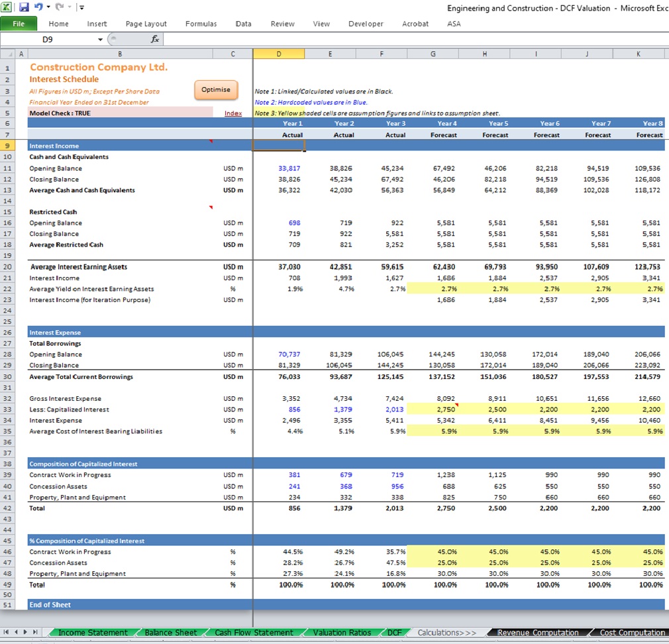This screenshot has height=644, width=669.
Task: Open the Review ribbon tab
Action: pos(282,24)
